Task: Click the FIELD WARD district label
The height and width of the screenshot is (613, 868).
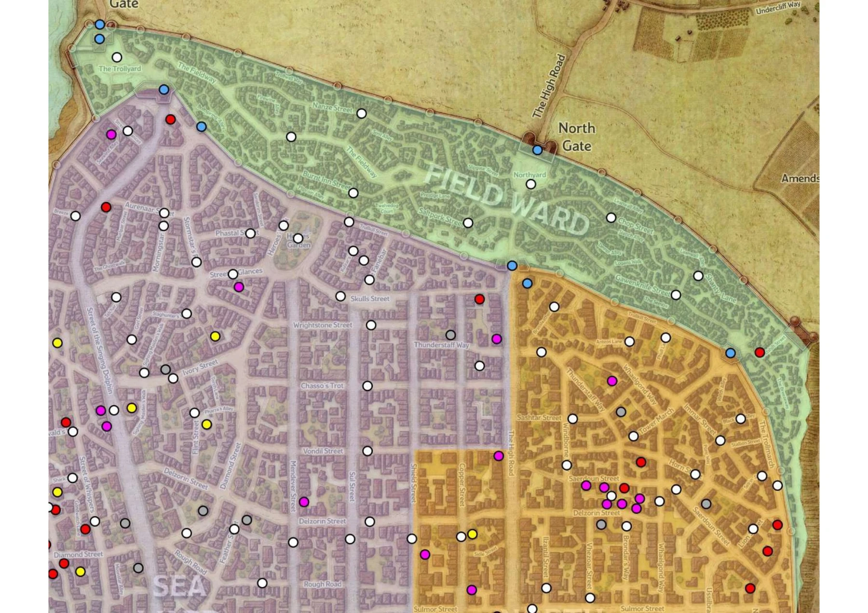Action: click(506, 200)
